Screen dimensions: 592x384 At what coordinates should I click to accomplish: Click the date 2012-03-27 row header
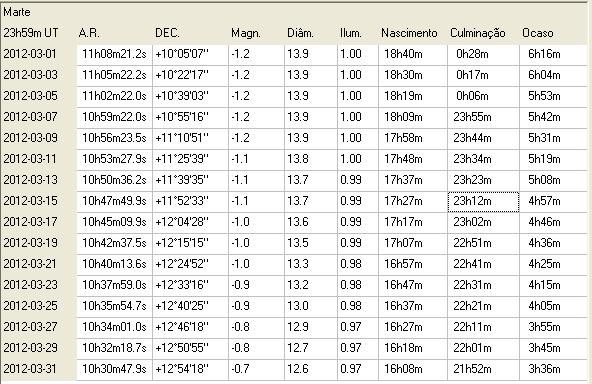[31, 327]
